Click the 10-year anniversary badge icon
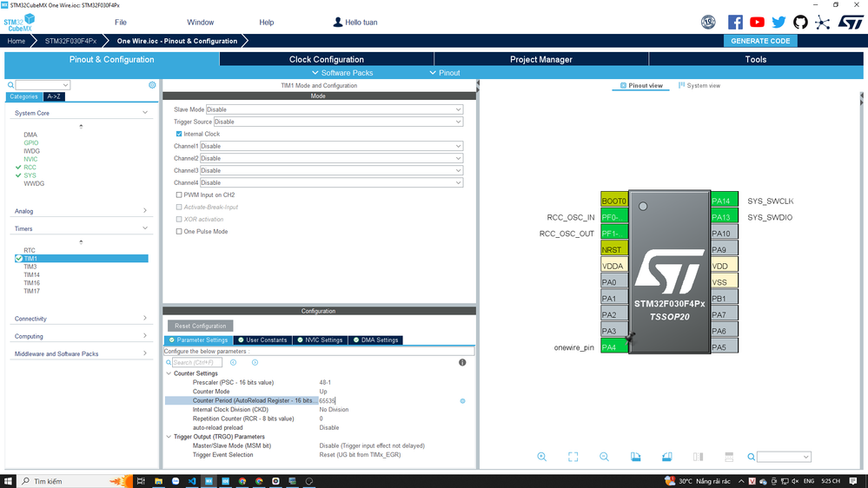This screenshot has height=488, width=868. click(708, 22)
